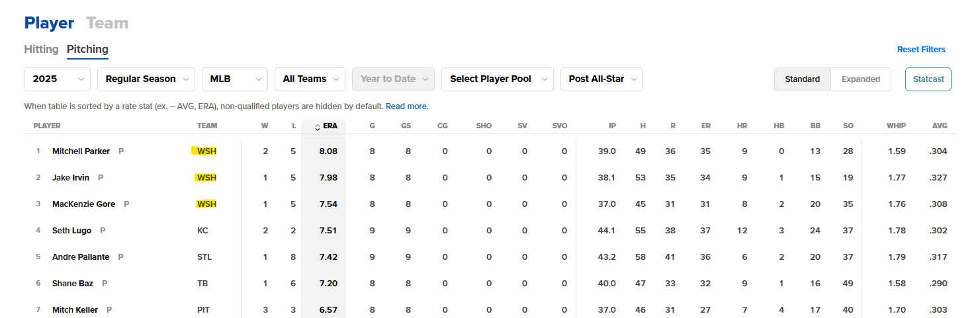The height and width of the screenshot is (318, 980).
Task: Click the ERA sort arrow icon
Action: [x=317, y=128]
